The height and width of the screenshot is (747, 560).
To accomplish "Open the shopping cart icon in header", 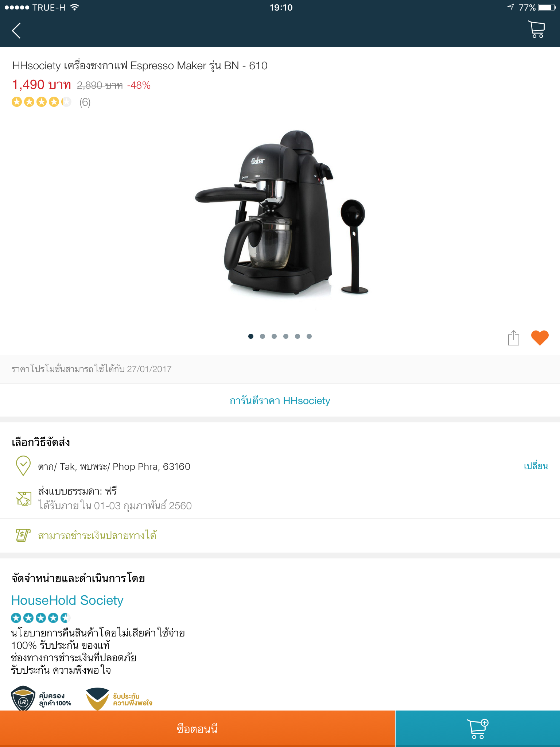I will (x=536, y=29).
